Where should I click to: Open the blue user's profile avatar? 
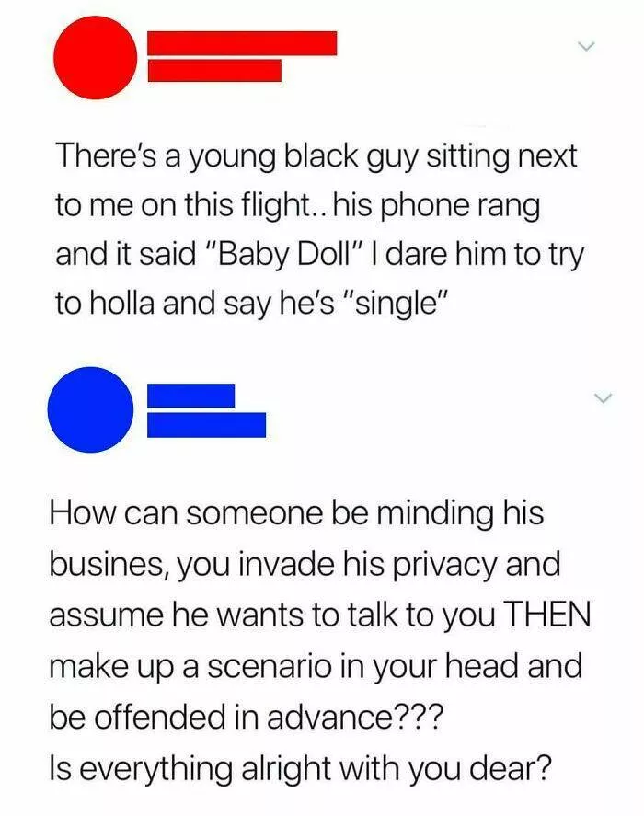tap(90, 409)
